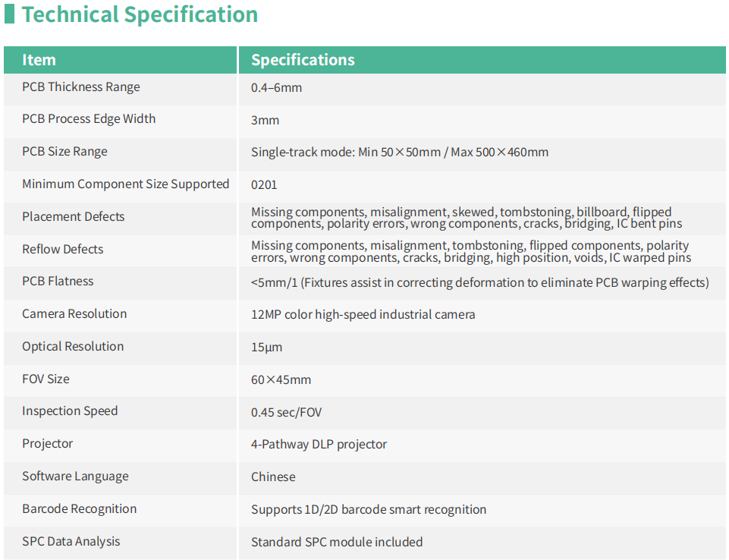Select the Inspection Speed 0.45 sec/FOV value
The image size is (729, 560).
coord(287,412)
